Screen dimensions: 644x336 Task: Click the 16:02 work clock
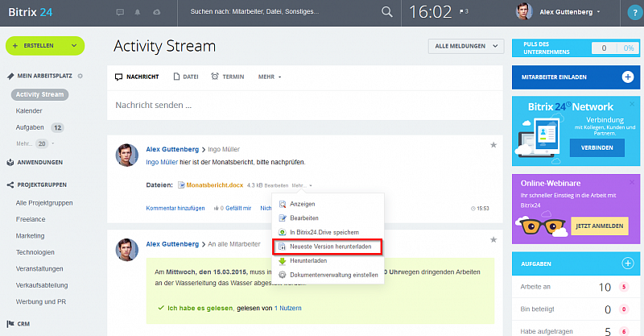pyautogui.click(x=431, y=12)
